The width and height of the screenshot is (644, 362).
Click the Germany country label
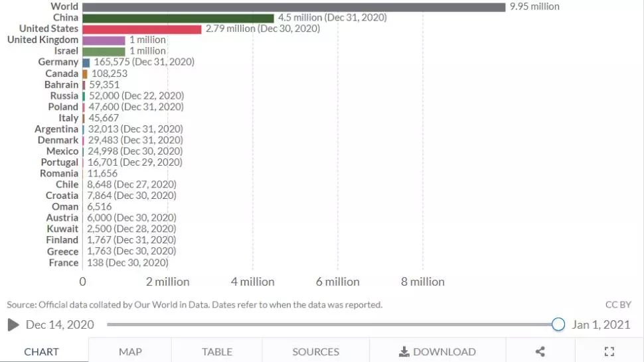(58, 62)
